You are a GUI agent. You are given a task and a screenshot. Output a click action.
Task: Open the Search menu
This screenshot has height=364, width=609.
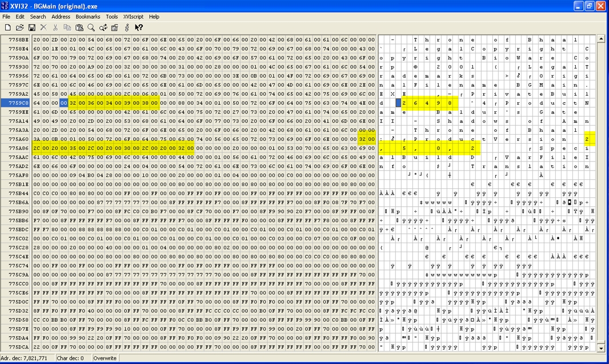point(38,17)
